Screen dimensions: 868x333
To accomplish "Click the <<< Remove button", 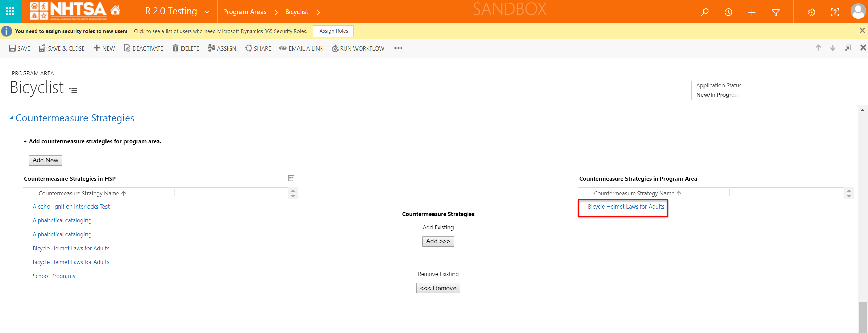I will (x=438, y=288).
